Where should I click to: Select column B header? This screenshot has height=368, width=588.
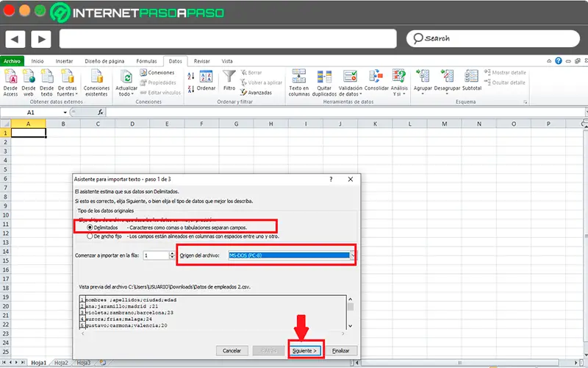[x=63, y=124]
